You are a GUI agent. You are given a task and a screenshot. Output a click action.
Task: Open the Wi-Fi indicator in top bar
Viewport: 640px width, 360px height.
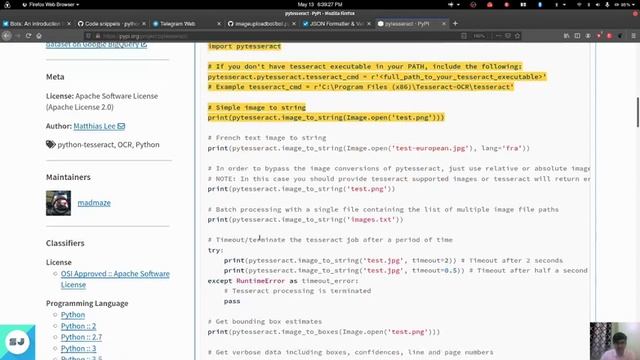pyautogui.click(x=579, y=4)
